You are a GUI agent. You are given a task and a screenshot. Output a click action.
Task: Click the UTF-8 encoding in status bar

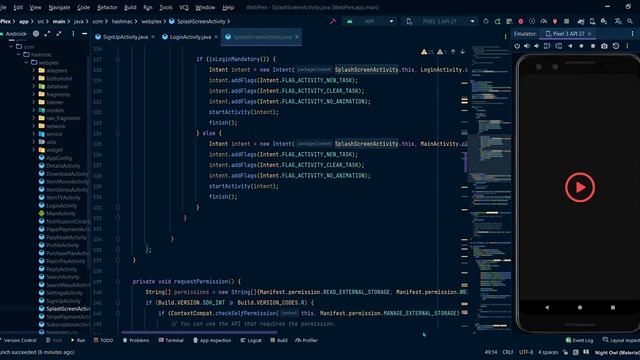pyautogui.click(x=526, y=352)
